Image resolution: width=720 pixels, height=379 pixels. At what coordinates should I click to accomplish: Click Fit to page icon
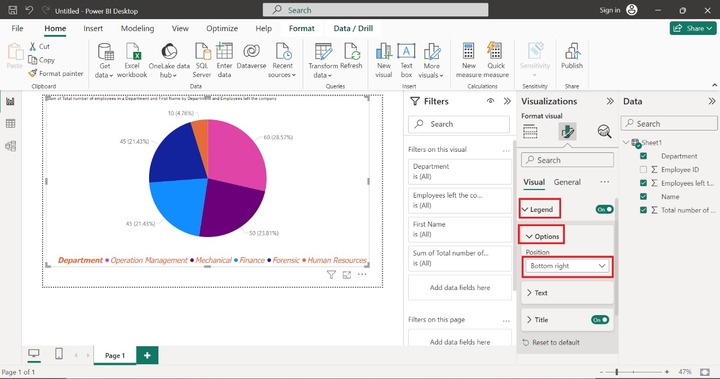(705, 372)
